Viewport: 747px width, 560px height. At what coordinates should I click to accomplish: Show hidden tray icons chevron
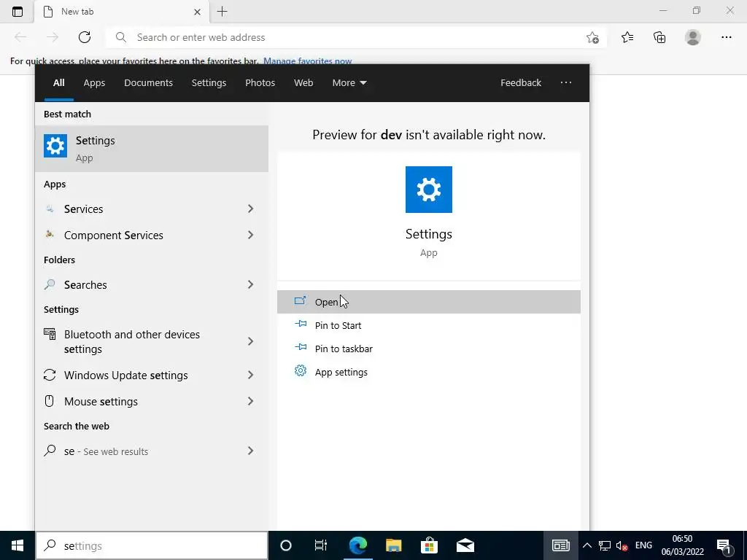point(587,545)
